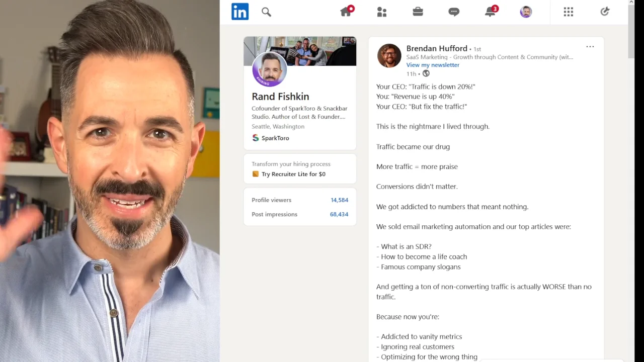Click the 11h post timestamp

click(411, 74)
